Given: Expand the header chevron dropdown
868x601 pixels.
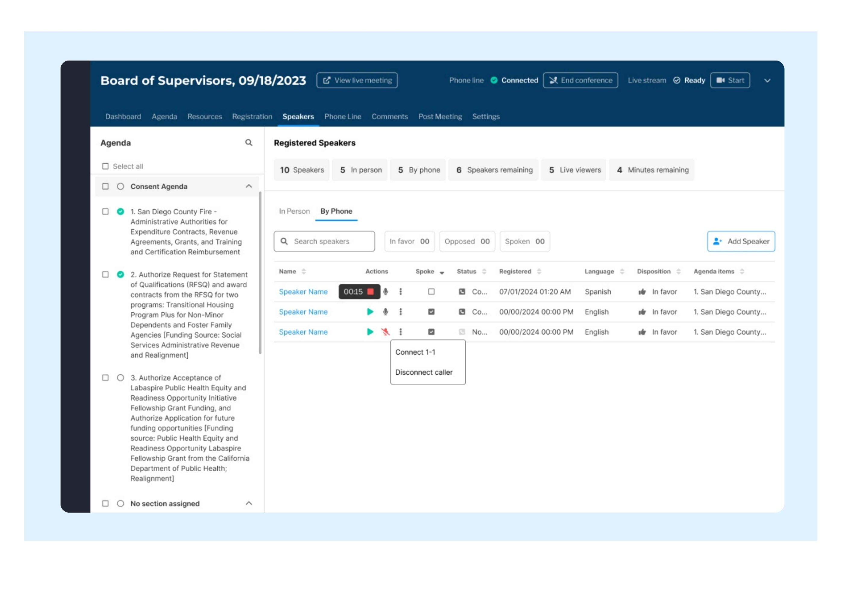Looking at the screenshot, I should pos(767,80).
